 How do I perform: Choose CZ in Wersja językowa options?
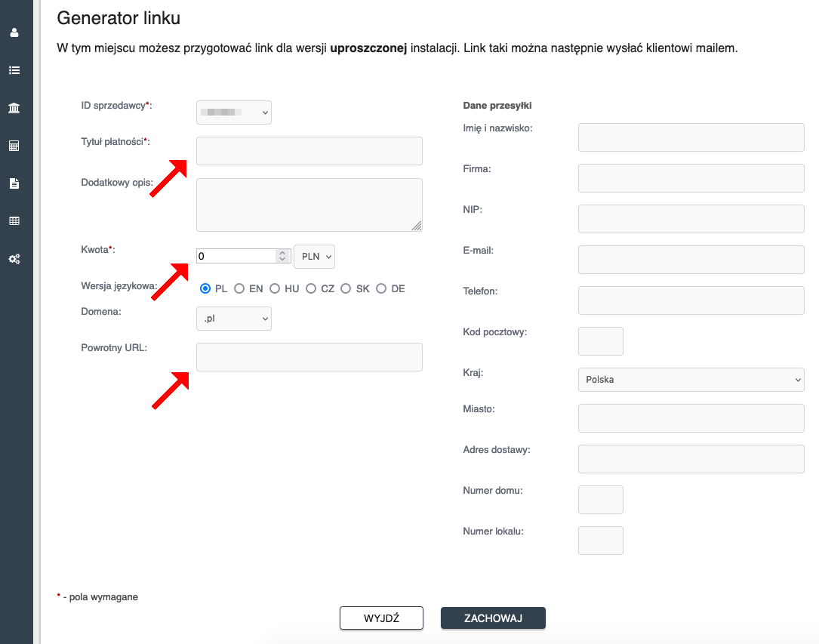pyautogui.click(x=311, y=288)
